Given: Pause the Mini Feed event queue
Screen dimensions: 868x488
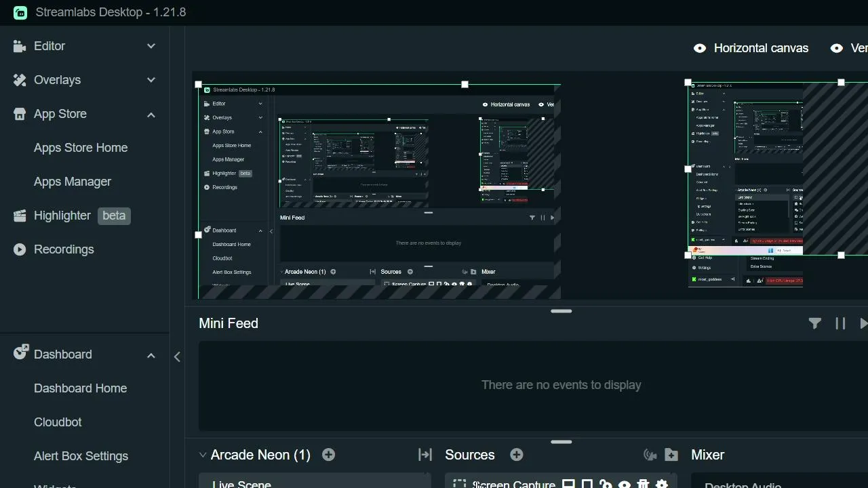Looking at the screenshot, I should coord(840,324).
